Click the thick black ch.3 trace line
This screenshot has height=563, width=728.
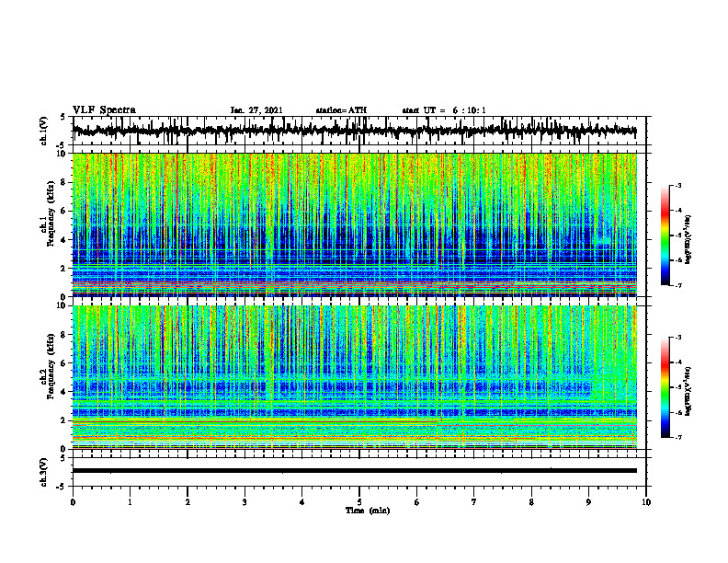[354, 471]
